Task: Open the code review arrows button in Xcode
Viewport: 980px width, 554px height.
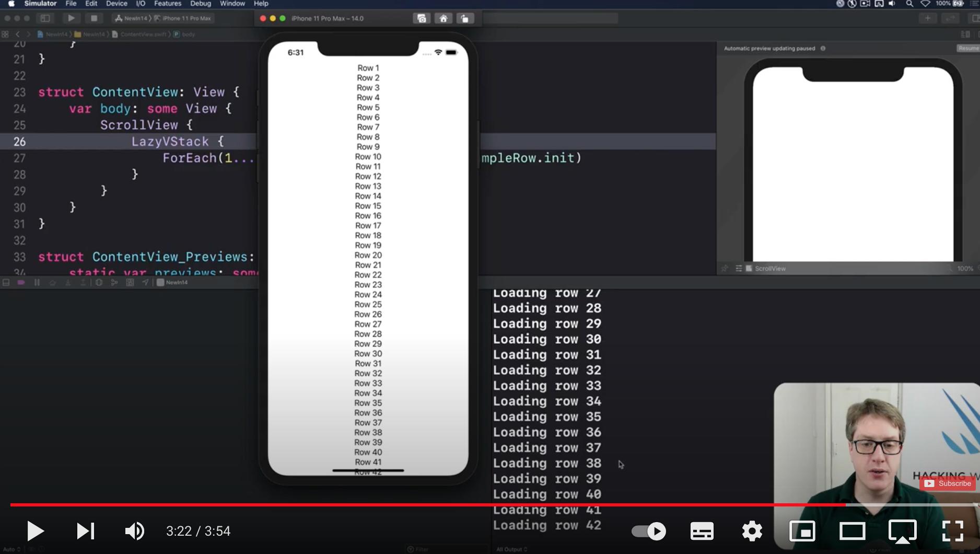Action: coord(950,19)
